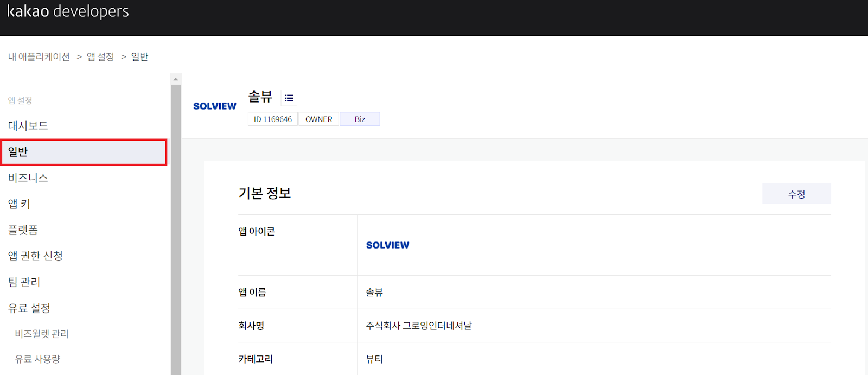868x375 pixels.
Task: Open 비즈월렛 관리 submenu item
Action: 42,334
